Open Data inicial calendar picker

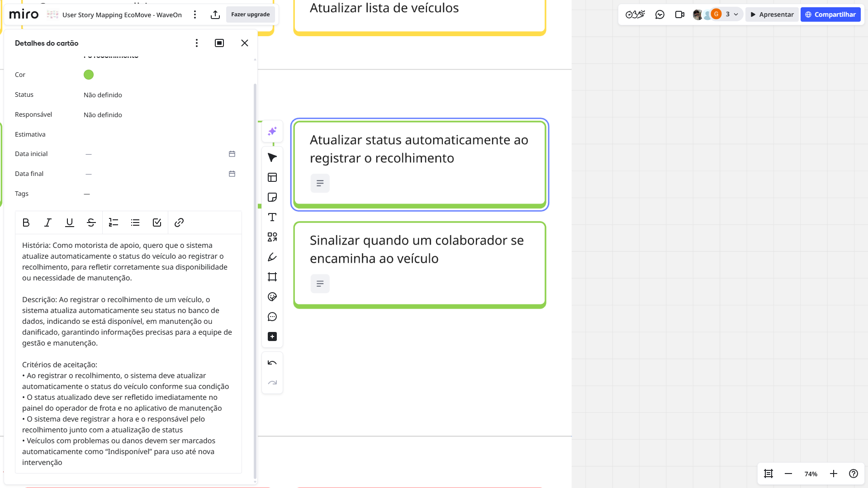point(232,154)
